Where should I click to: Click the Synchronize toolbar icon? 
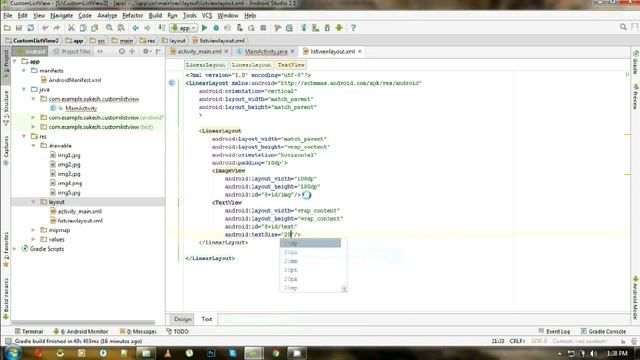tap(31, 28)
